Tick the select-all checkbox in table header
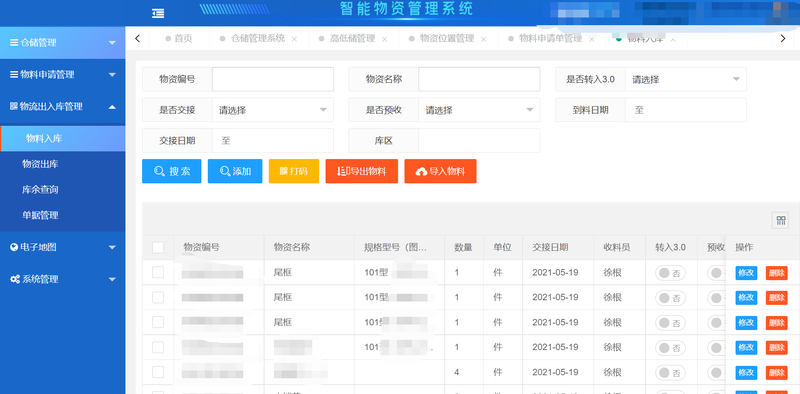800x394 pixels. click(x=158, y=248)
